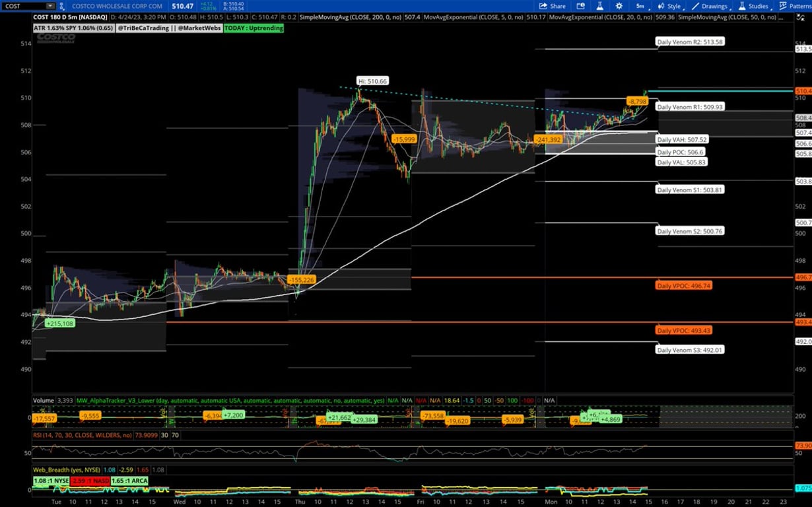The image size is (812, 507).
Task: Click the ATR 1.63% SPY label
Action: click(74, 28)
